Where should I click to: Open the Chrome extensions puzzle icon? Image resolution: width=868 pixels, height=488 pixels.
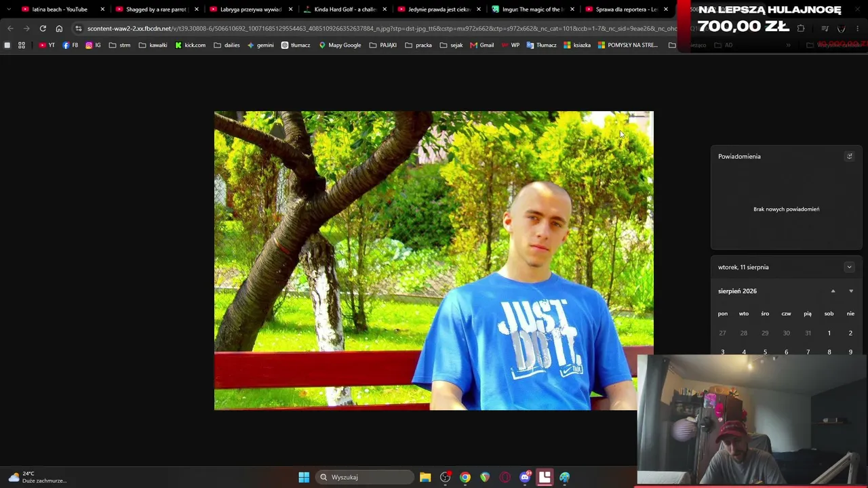pos(801,28)
